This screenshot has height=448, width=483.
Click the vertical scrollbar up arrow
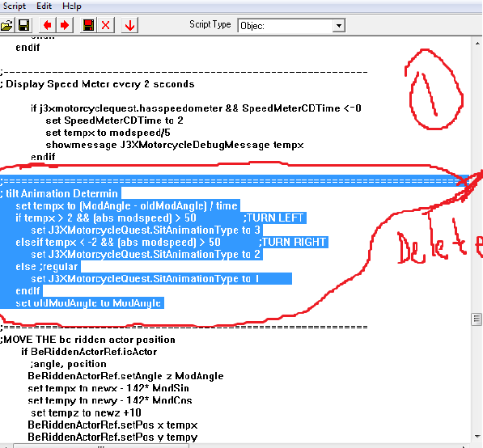(477, 44)
